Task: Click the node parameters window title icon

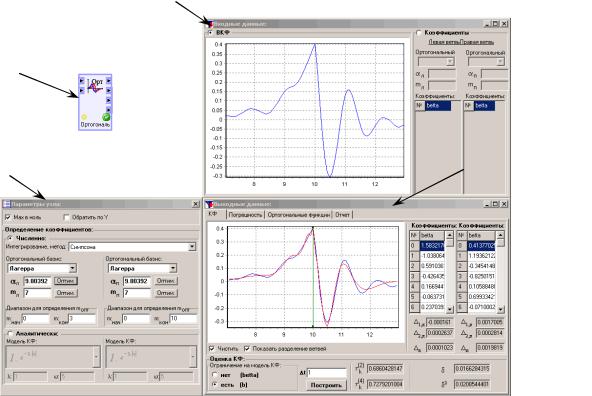Action: [x=6, y=204]
